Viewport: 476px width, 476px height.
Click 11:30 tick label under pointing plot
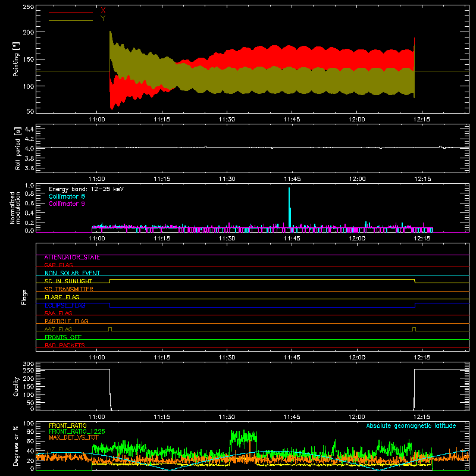227,120
